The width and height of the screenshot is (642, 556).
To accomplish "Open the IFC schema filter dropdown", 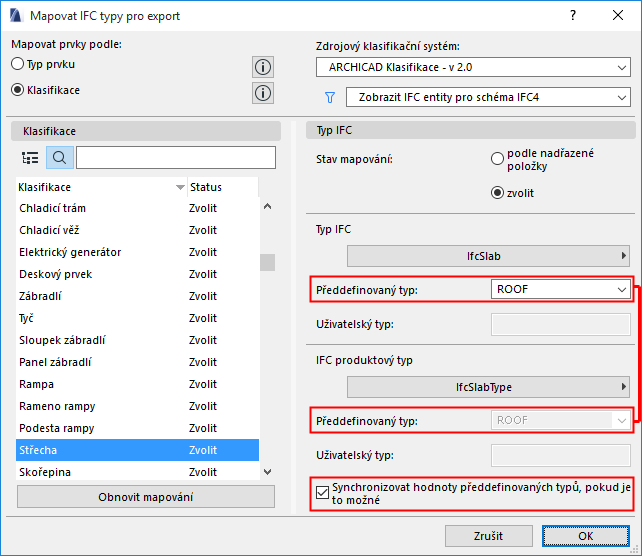I will pyautogui.click(x=488, y=97).
